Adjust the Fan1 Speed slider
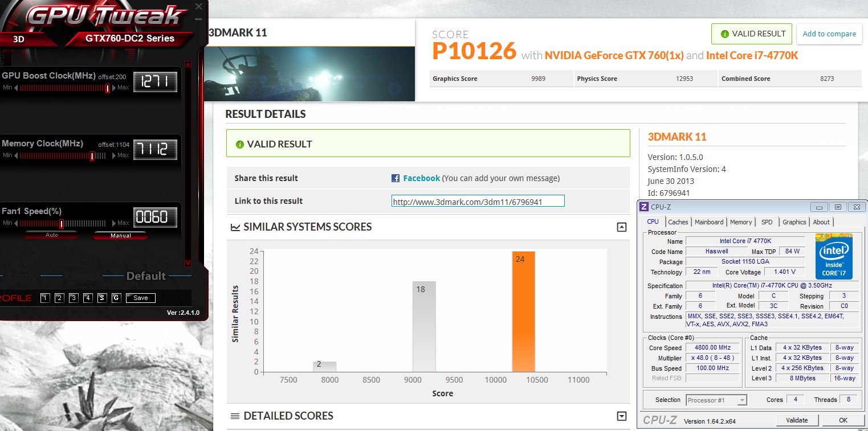The image size is (868, 431). 61,224
